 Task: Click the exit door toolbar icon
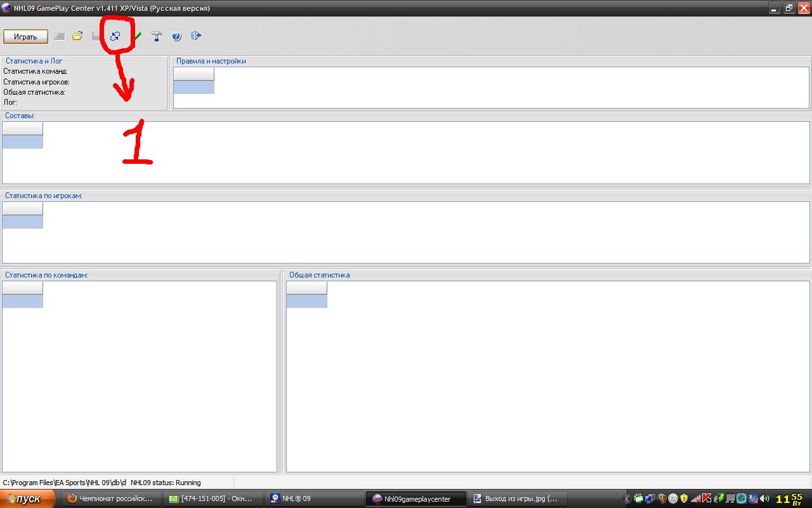[x=196, y=36]
